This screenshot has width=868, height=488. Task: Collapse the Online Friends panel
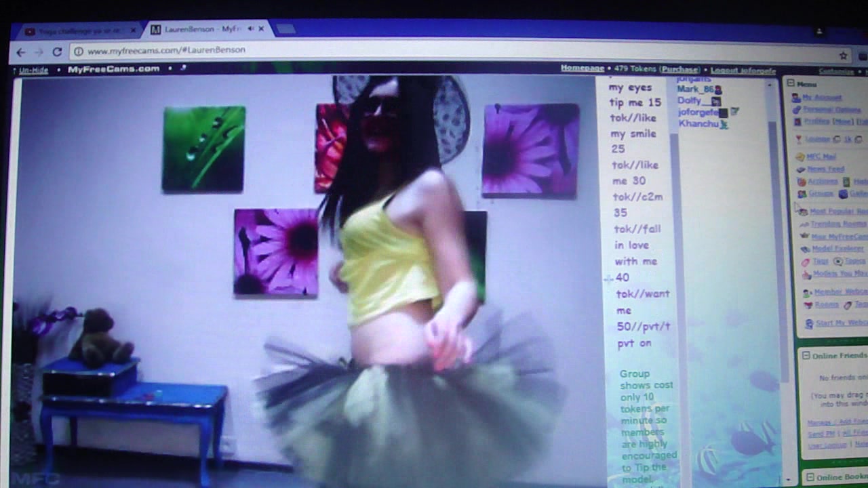pos(806,355)
